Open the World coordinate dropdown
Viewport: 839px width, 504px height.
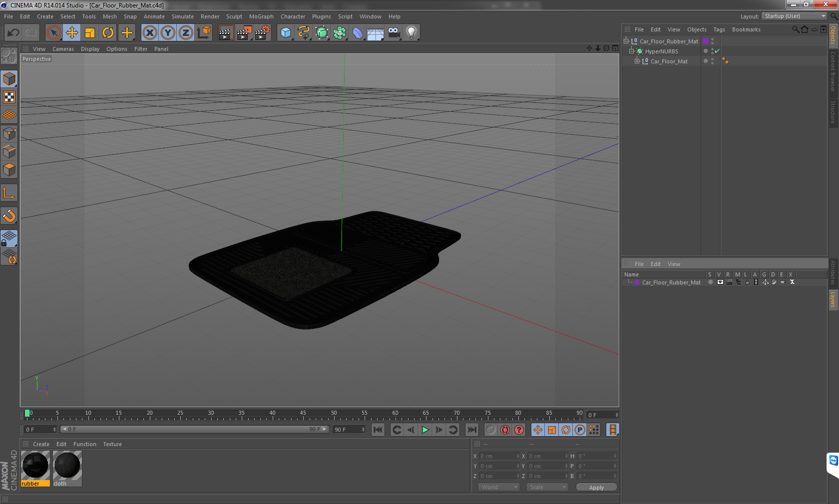[x=499, y=487]
